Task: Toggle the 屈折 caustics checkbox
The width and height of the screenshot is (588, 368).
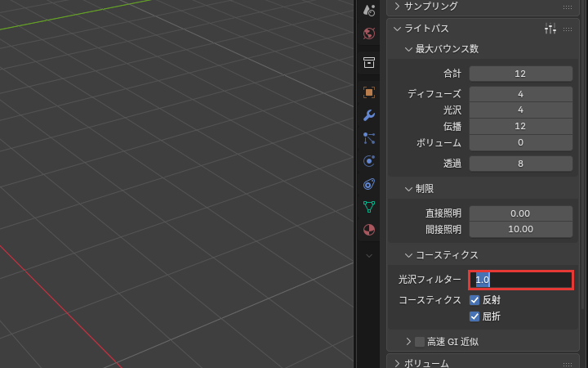Action: point(474,316)
